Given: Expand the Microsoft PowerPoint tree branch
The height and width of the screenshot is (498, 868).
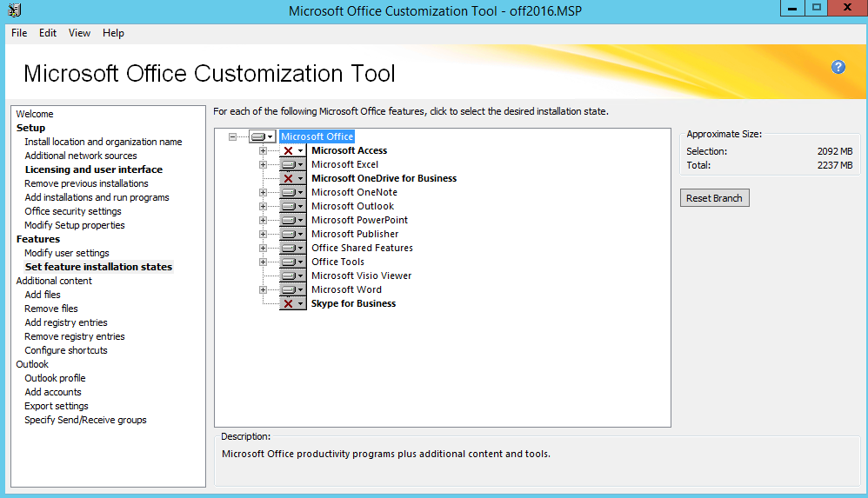Looking at the screenshot, I should click(x=263, y=220).
